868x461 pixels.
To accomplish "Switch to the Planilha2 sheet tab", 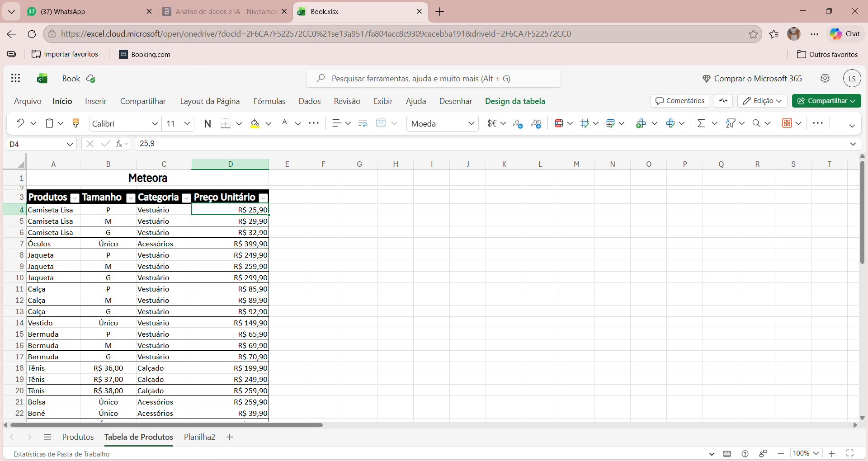I will (x=199, y=437).
